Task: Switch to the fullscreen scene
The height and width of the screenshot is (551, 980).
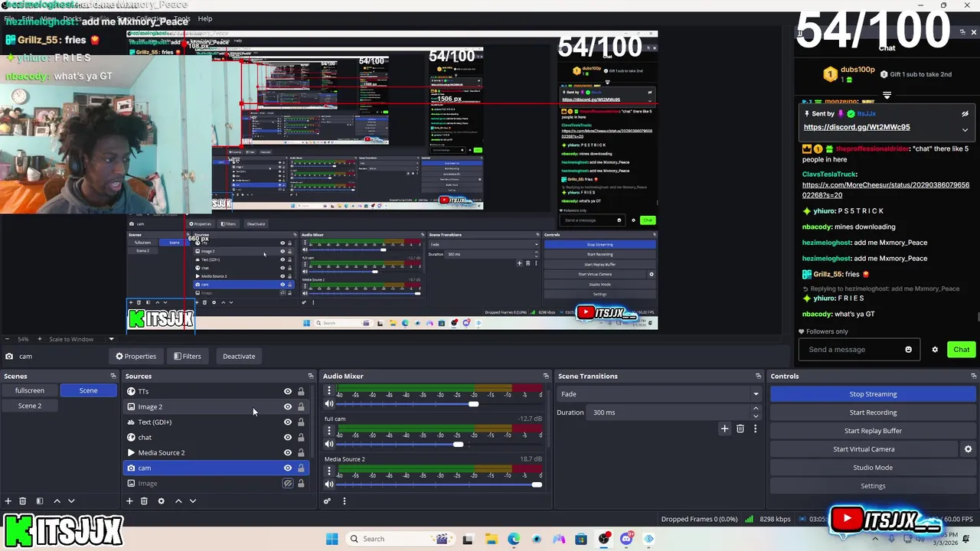Action: click(x=30, y=390)
